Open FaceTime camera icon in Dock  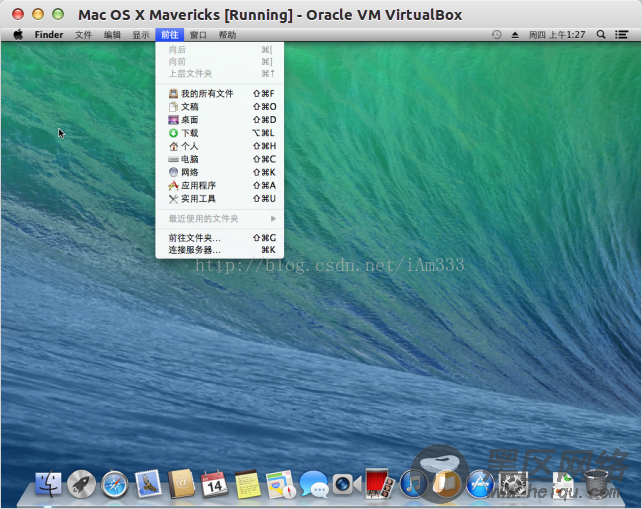(347, 484)
